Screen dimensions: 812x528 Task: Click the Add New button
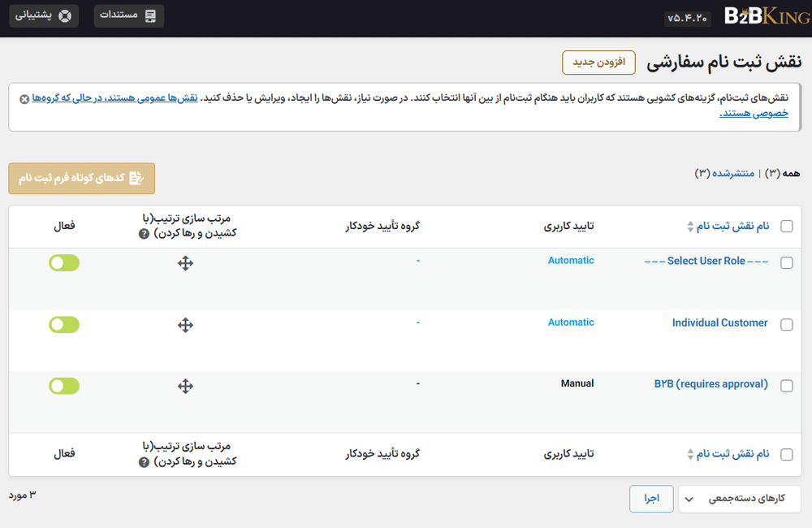(599, 63)
